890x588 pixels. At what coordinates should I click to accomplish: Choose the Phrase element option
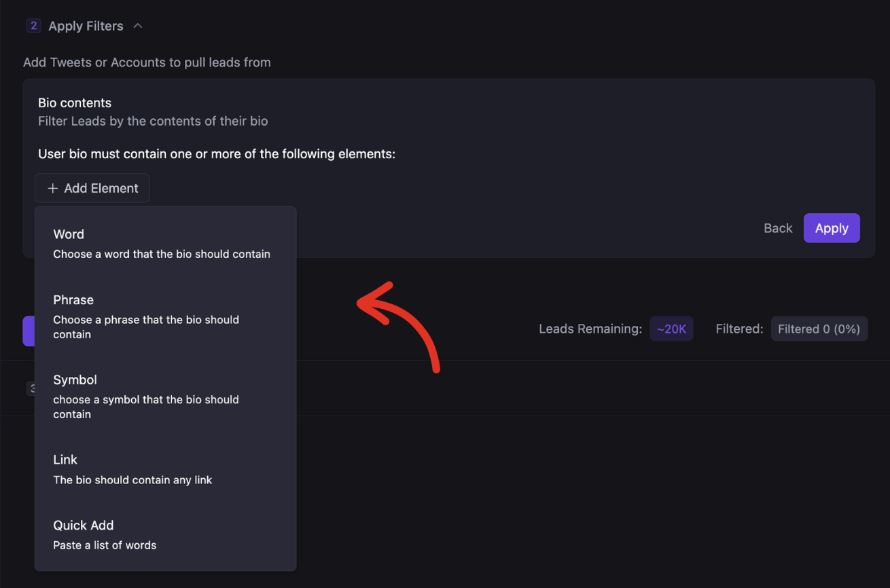(73, 300)
